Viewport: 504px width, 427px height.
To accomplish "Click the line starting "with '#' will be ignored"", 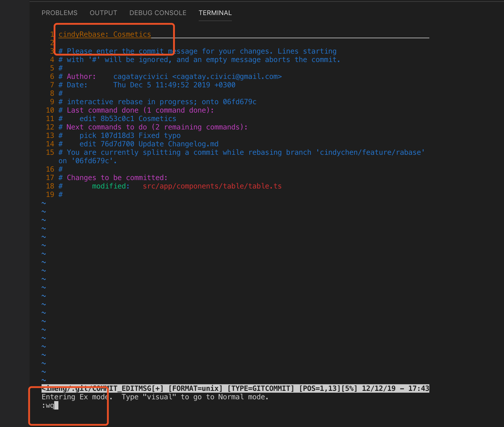I will 199,60.
